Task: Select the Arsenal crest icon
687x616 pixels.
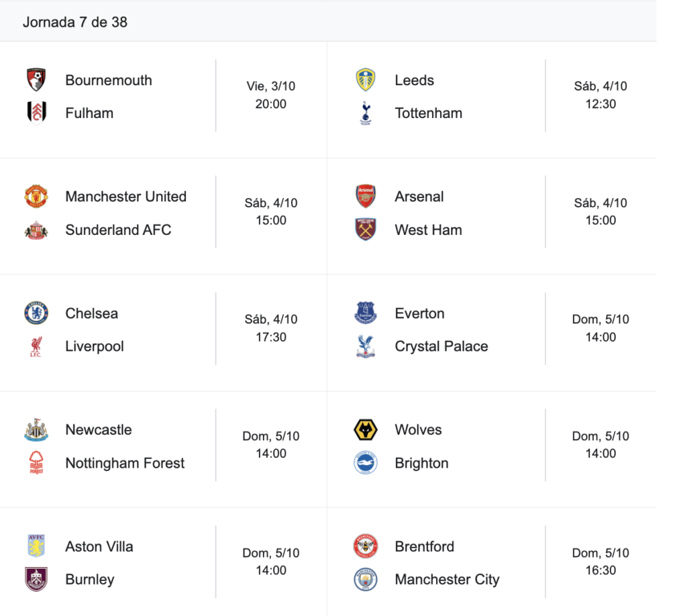Action: point(366,197)
